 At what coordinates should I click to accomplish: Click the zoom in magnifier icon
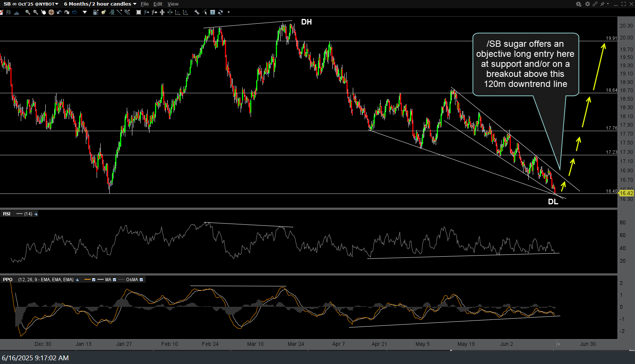pyautogui.click(x=28, y=12)
